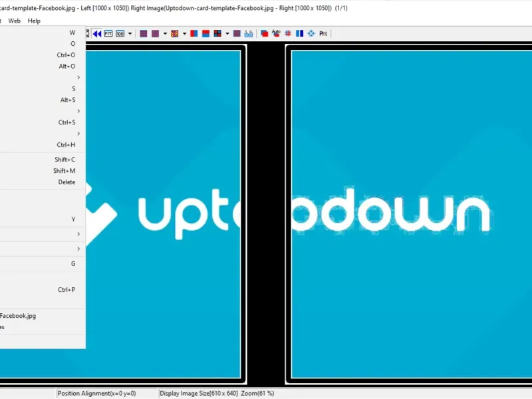Expand submenu arrow directly above G entry
Viewport: 532px width, 399px height.
[x=78, y=249]
